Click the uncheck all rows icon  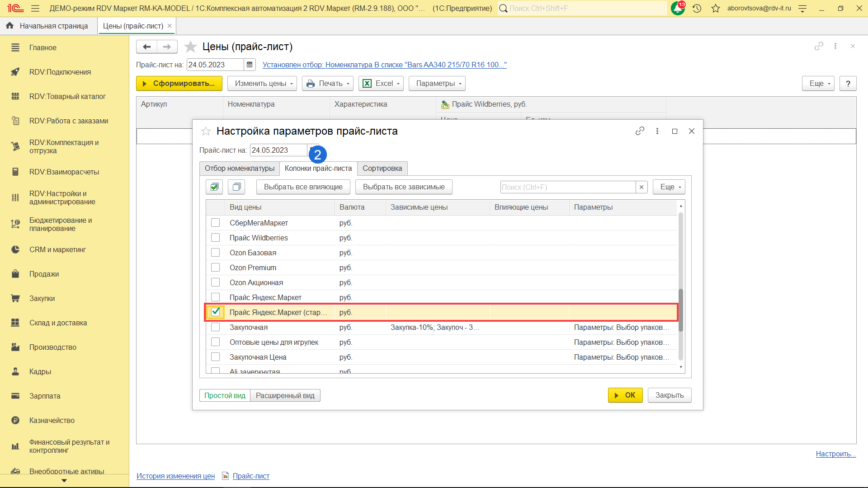point(236,187)
